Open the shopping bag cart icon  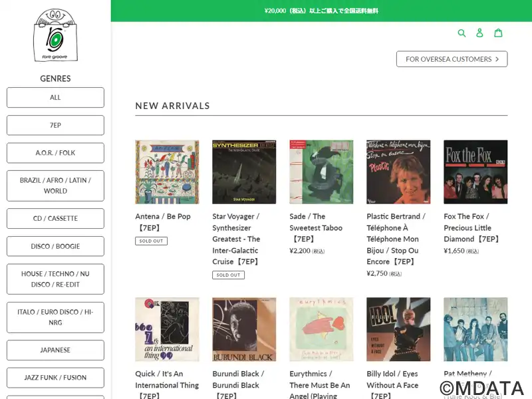[x=498, y=33]
